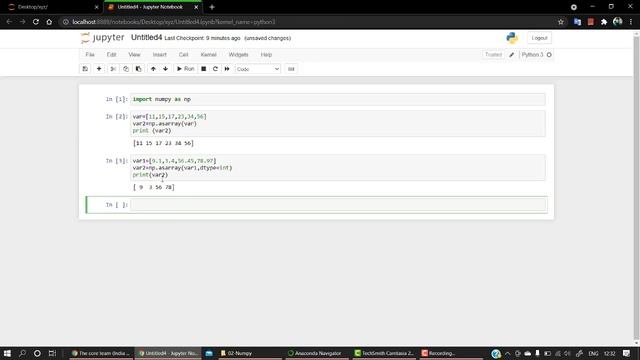Go forward in browser history

[x=23, y=22]
